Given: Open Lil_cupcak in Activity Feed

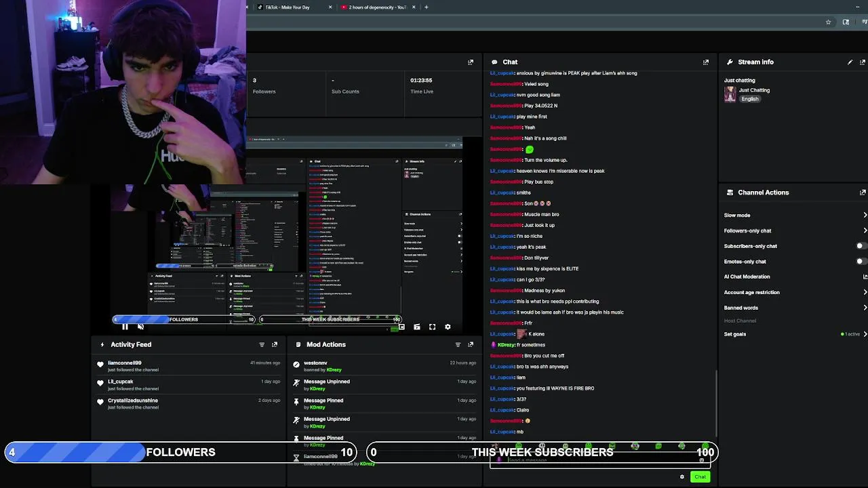Looking at the screenshot, I should pos(121,382).
